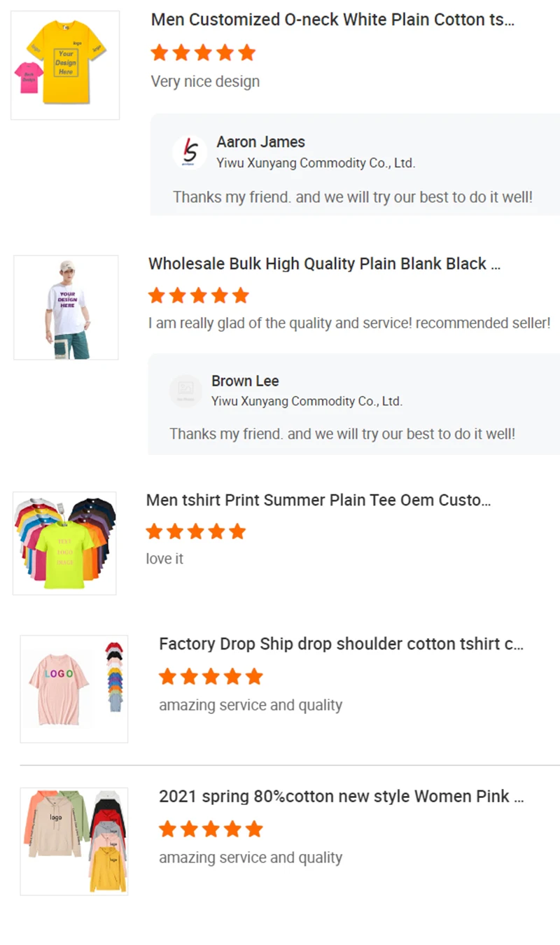Click Yiwu Xunyang Commodity under Aaron James

[x=316, y=163]
